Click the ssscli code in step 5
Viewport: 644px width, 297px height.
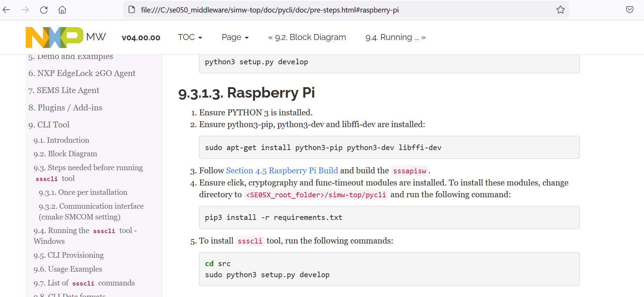250,241
